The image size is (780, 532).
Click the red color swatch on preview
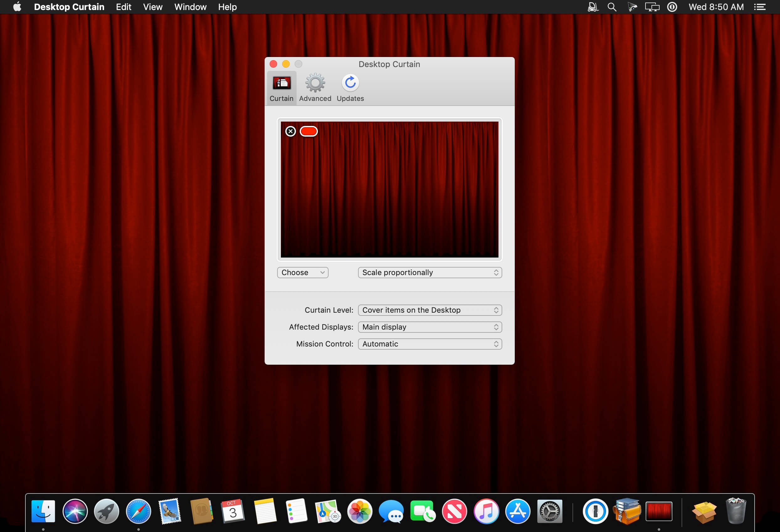(308, 132)
